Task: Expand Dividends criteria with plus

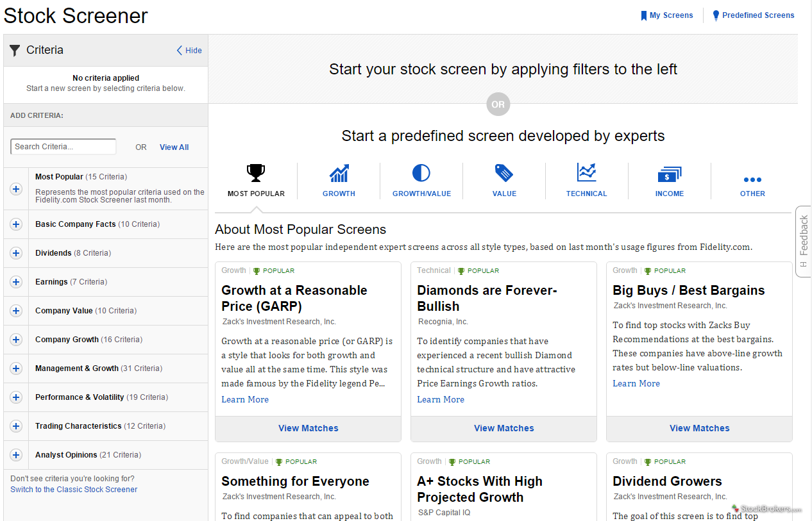Action: tap(16, 253)
